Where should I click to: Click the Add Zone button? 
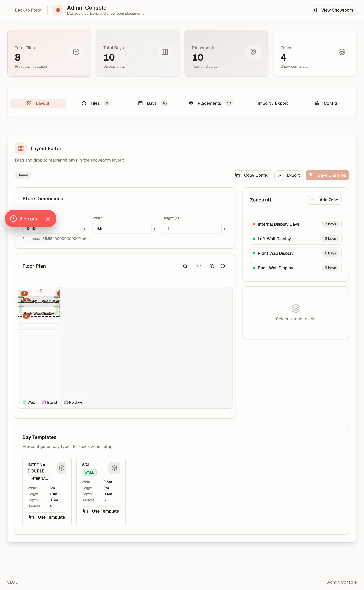(x=324, y=200)
